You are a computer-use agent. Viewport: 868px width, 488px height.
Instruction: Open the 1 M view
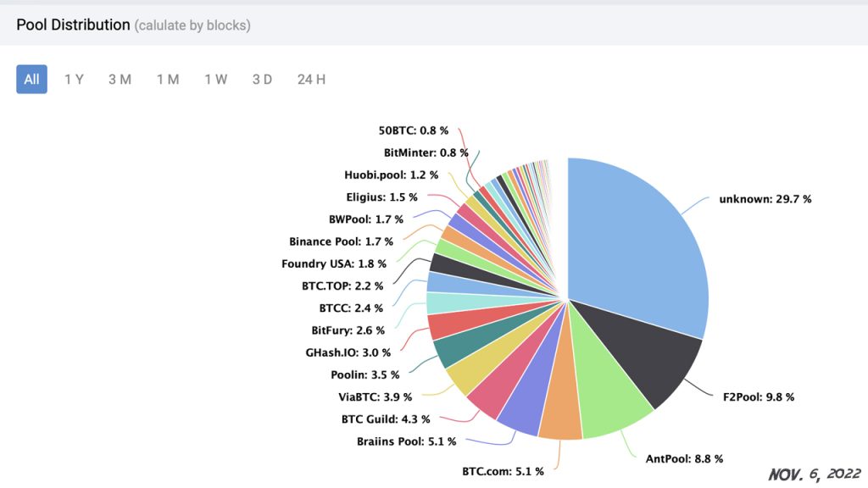pyautogui.click(x=166, y=79)
